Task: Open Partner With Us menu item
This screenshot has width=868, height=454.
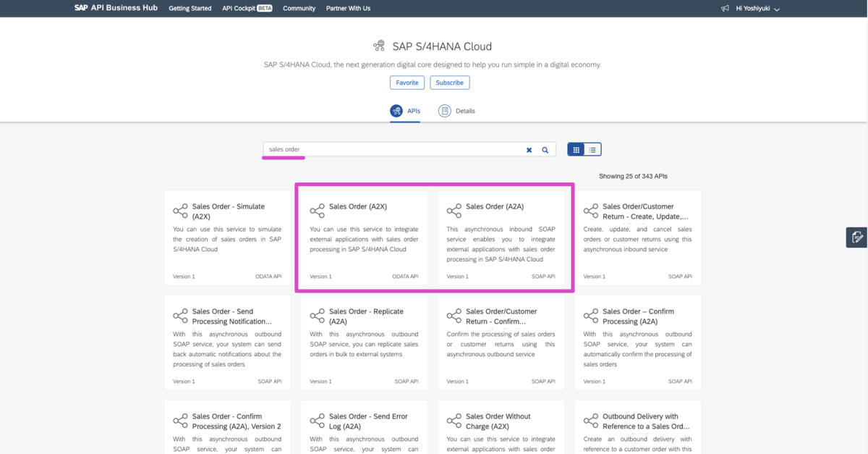Action: coord(348,9)
